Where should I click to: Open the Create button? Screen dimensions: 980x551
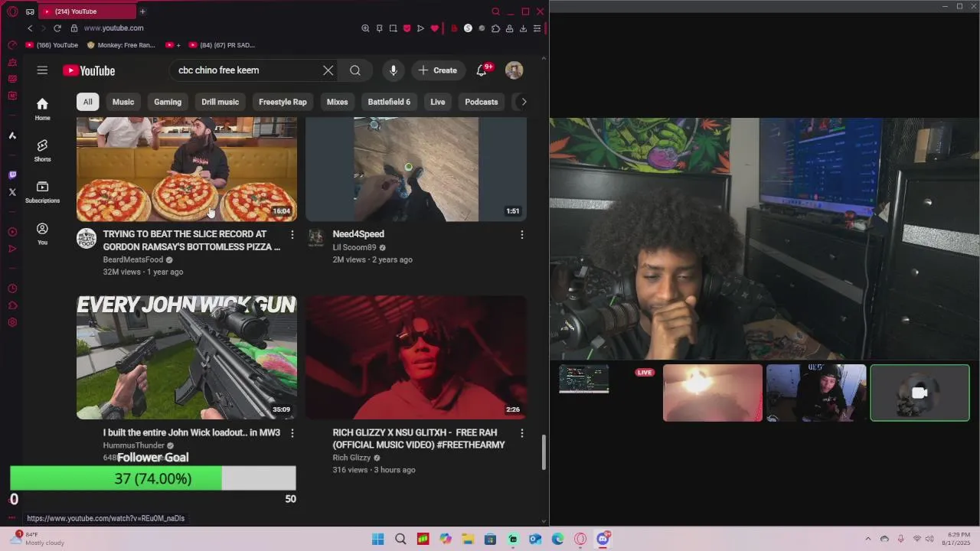click(x=439, y=70)
